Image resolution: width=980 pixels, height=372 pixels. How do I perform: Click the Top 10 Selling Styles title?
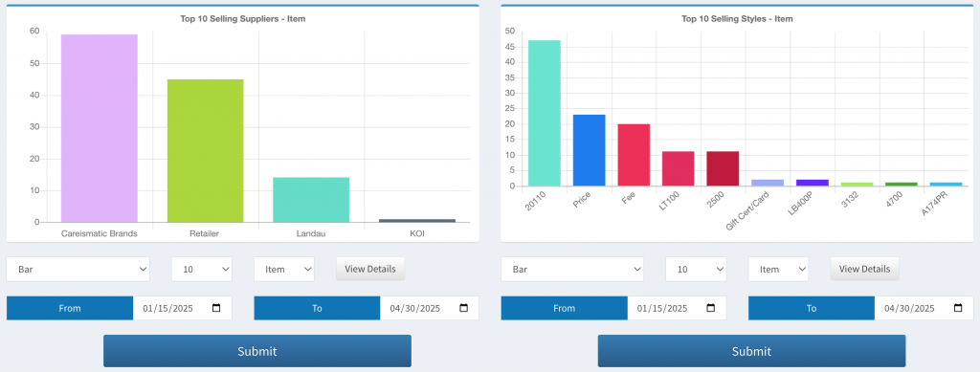[738, 19]
